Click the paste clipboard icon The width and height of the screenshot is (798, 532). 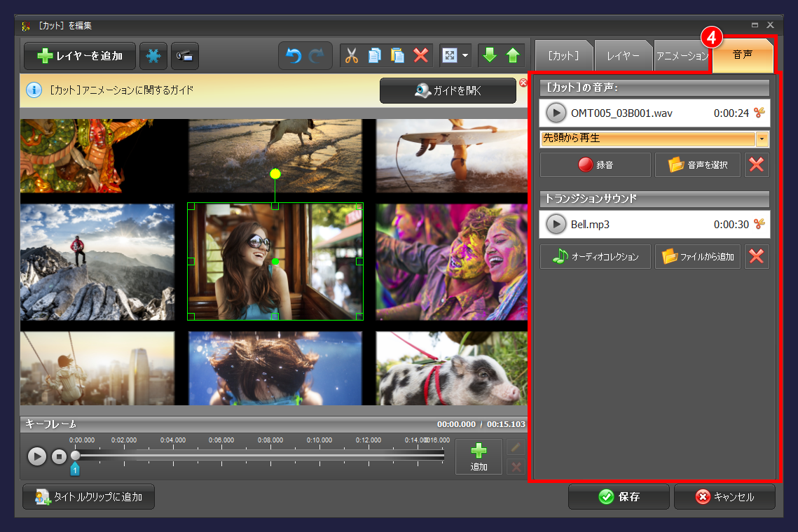pos(397,56)
